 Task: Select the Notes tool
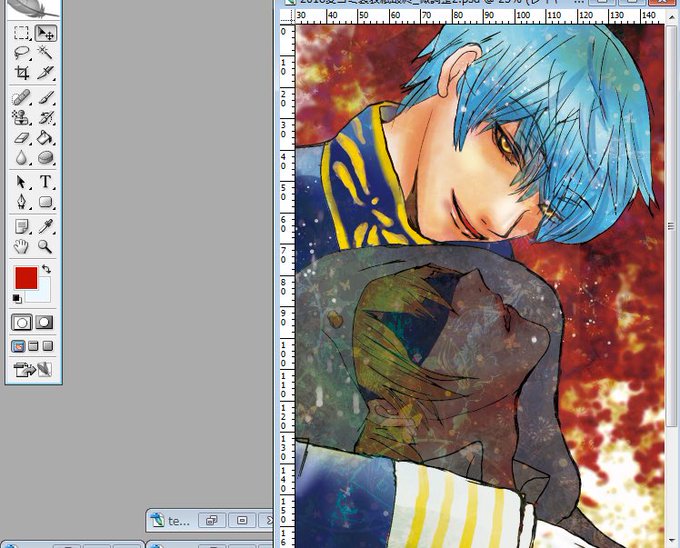tap(21, 226)
